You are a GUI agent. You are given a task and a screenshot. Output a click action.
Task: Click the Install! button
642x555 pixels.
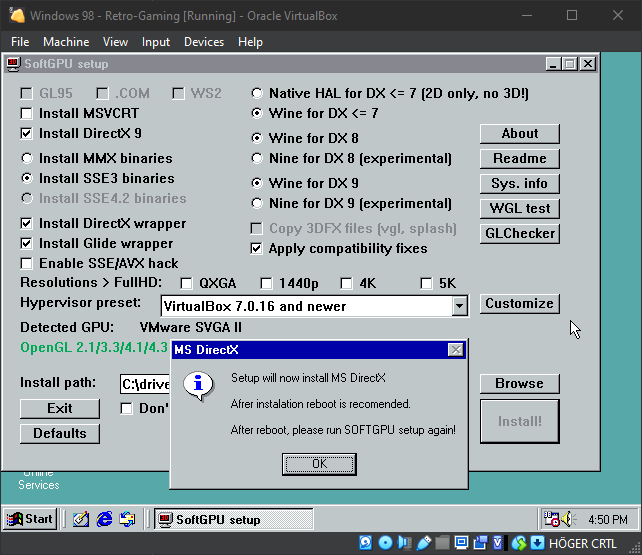[520, 421]
